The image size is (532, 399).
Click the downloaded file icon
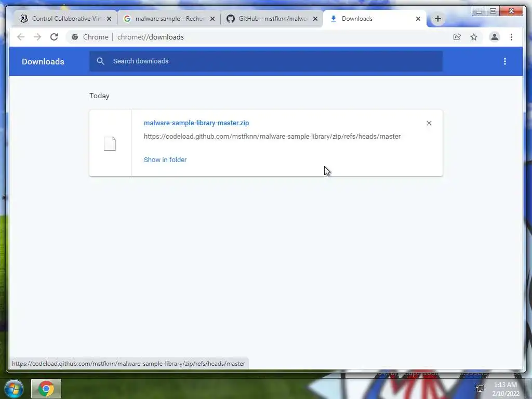110,143
